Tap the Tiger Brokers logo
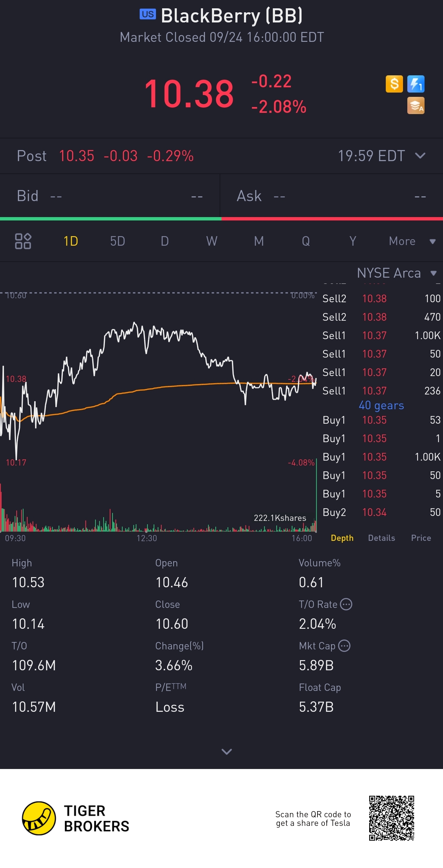443x868 pixels. coord(75,818)
